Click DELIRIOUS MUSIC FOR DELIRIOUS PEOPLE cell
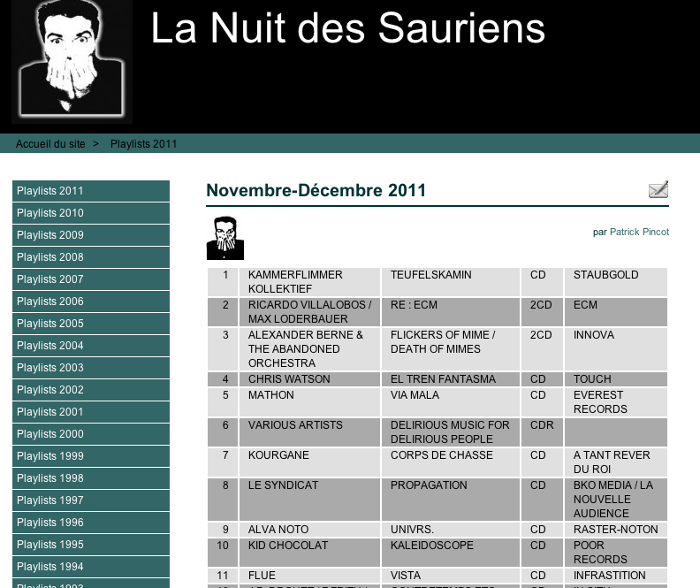The height and width of the screenshot is (588, 700). click(x=451, y=432)
